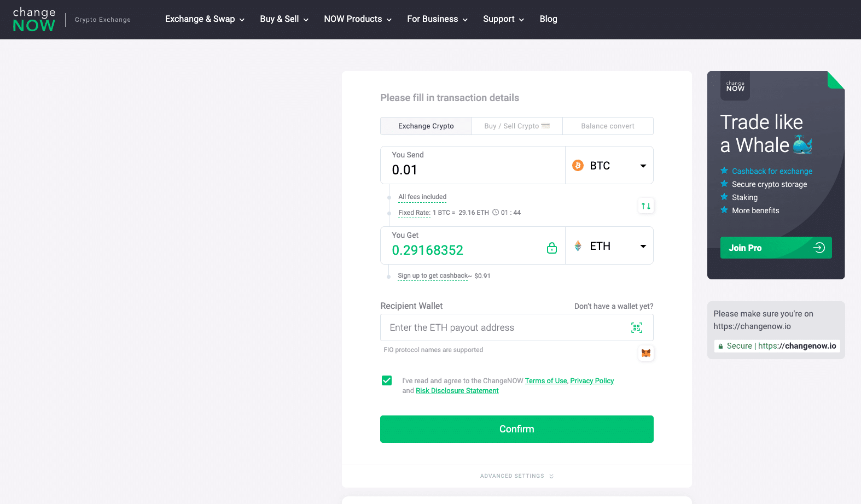The height and width of the screenshot is (504, 861).
Task: Open the Blog page
Action: tap(548, 19)
